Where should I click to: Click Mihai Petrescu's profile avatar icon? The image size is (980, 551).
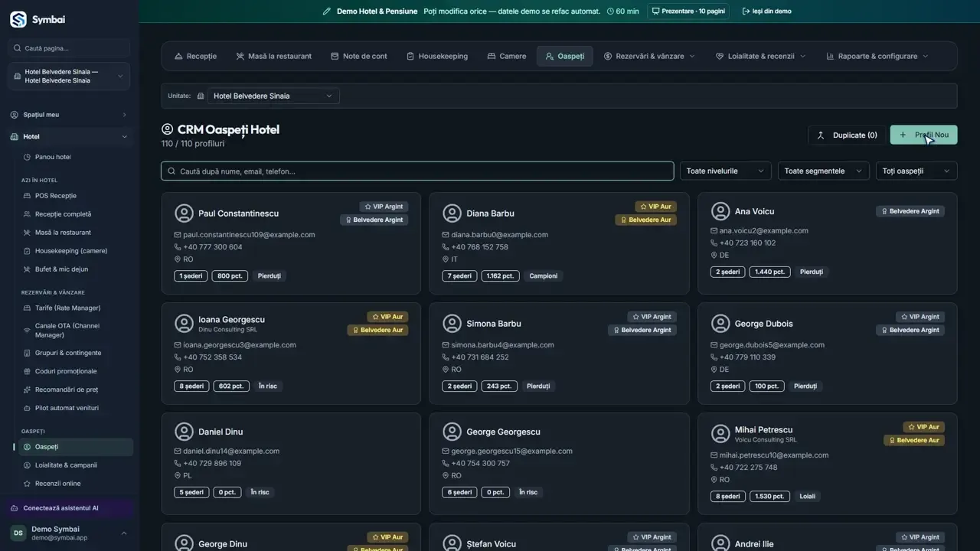click(720, 434)
